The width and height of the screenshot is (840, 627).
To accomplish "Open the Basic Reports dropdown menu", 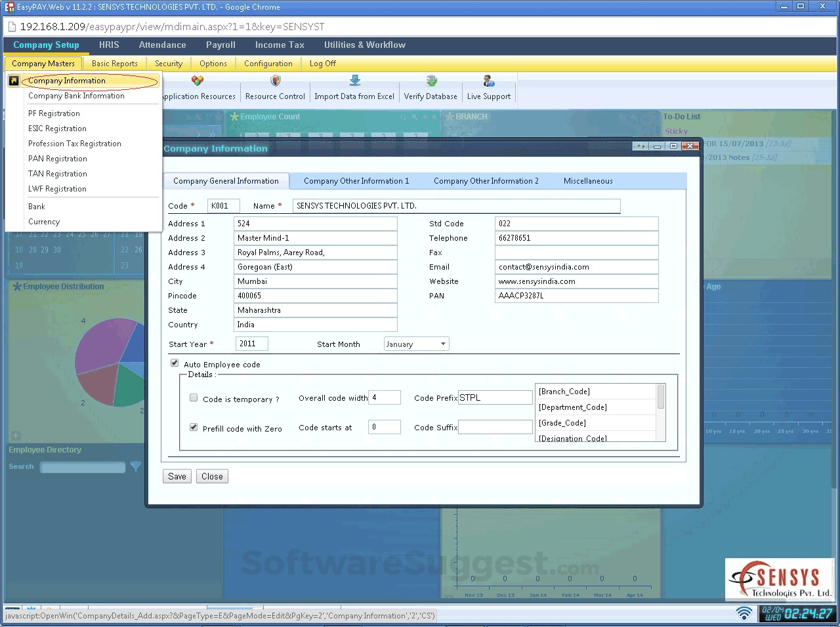I will 114,64.
